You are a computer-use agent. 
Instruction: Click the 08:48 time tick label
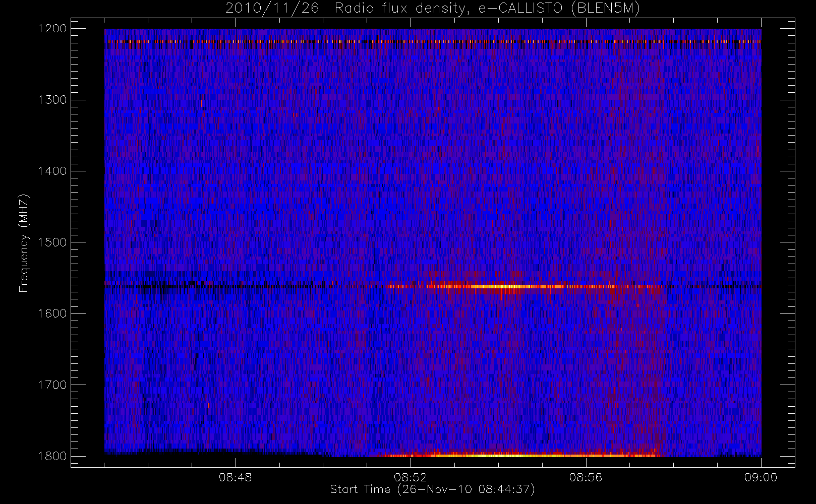click(x=236, y=477)
